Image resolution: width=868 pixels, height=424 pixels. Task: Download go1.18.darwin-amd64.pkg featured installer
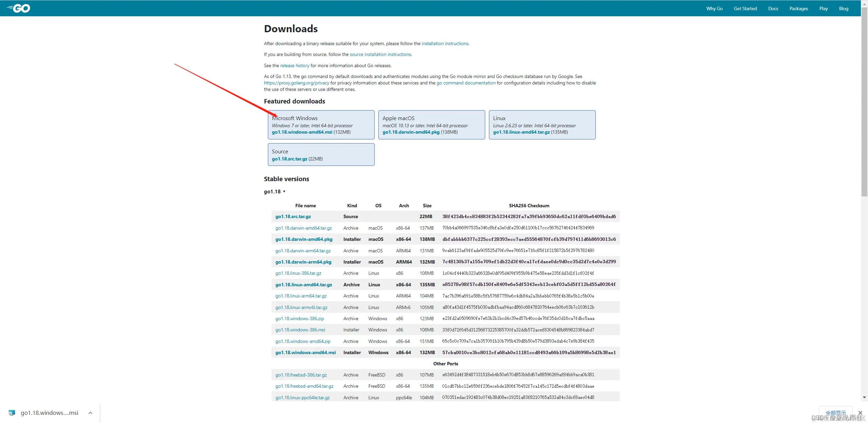click(x=411, y=132)
